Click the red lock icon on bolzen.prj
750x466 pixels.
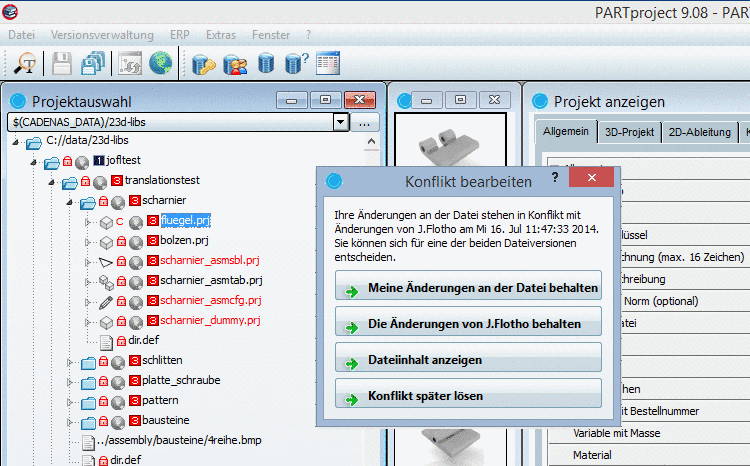click(x=121, y=241)
